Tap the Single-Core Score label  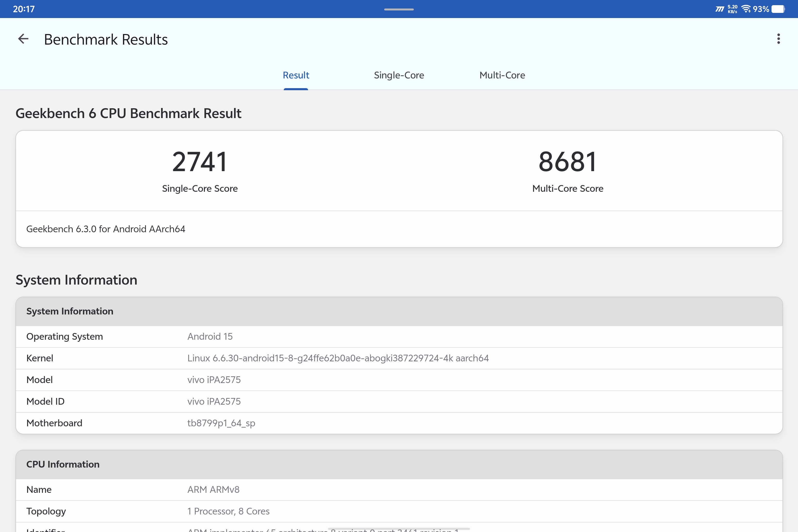[x=200, y=188]
